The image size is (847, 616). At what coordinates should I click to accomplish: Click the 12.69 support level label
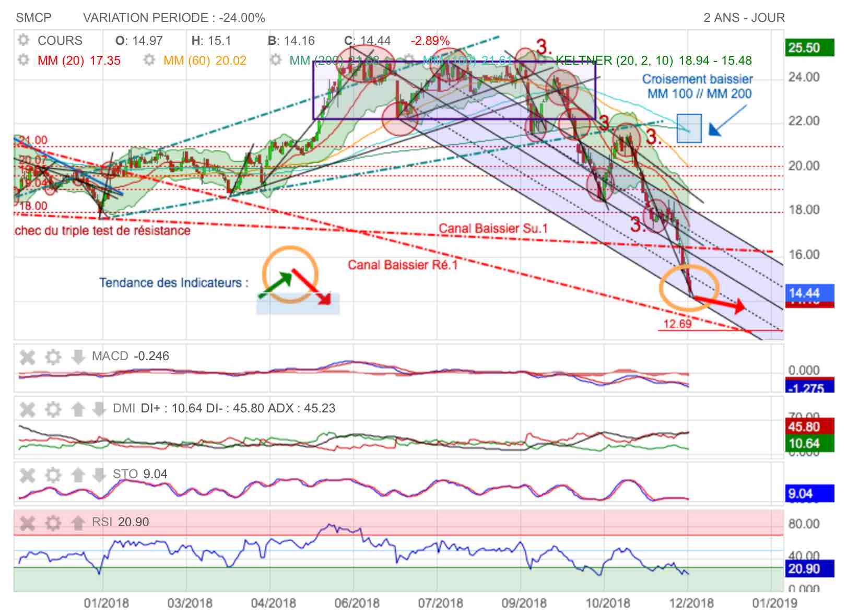click(677, 324)
